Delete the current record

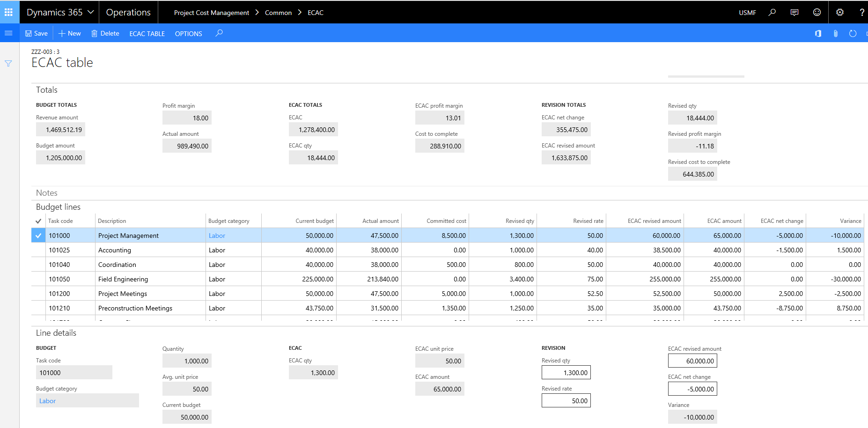[x=105, y=33]
